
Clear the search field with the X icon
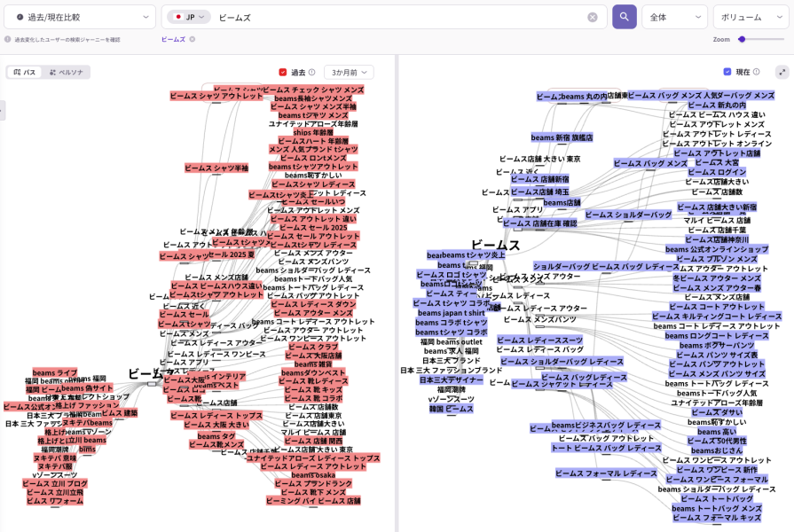[x=592, y=17]
